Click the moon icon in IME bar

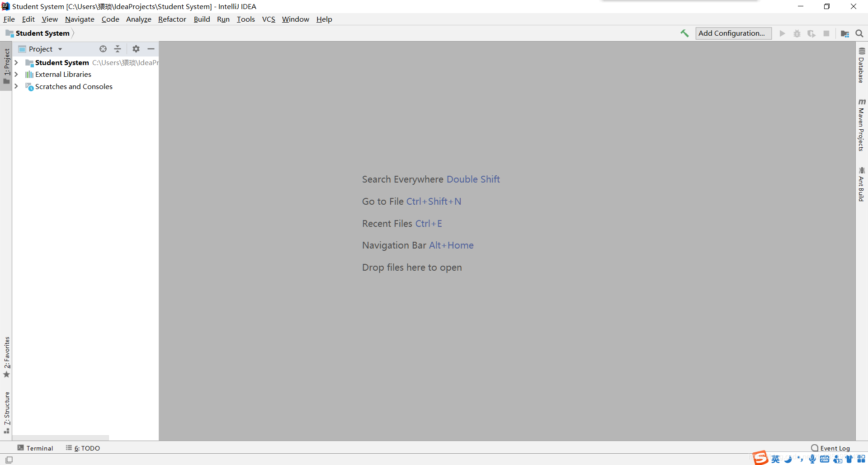coord(788,459)
